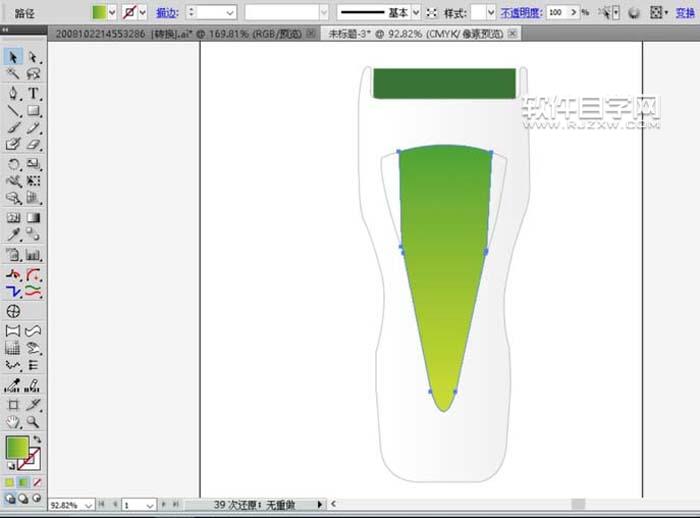
Task: Click the green gradient fill swatch in toolbox
Action: 17,448
